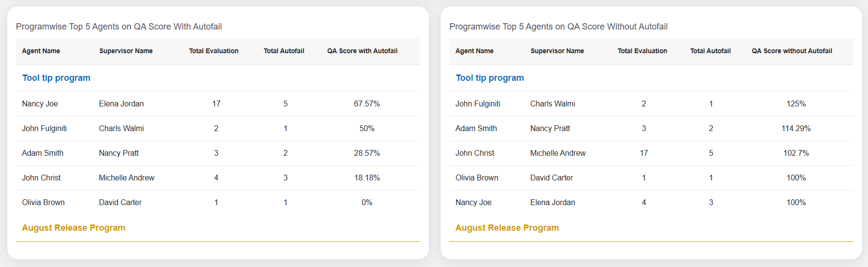Sort by QA Score with Autofail column
868x267 pixels.
(362, 51)
